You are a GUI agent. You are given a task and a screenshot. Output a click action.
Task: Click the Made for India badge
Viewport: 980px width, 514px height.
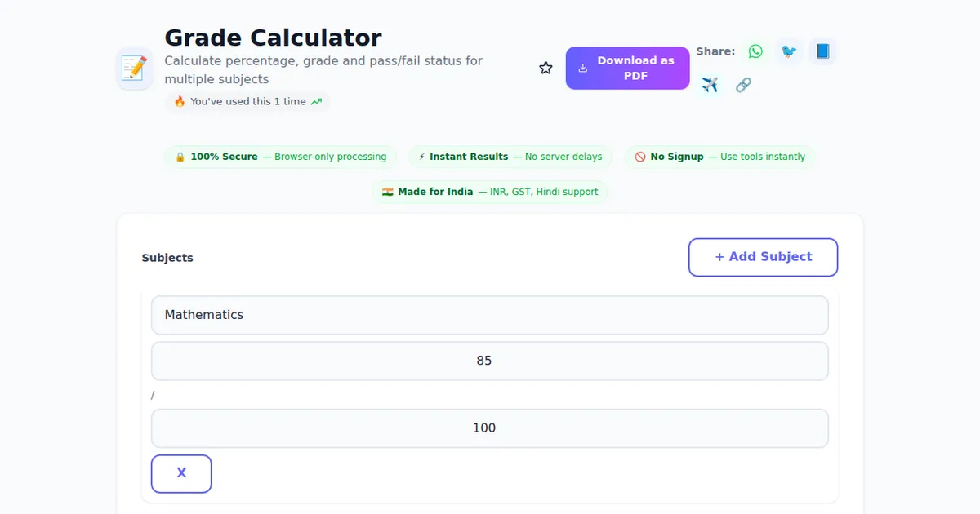point(490,192)
